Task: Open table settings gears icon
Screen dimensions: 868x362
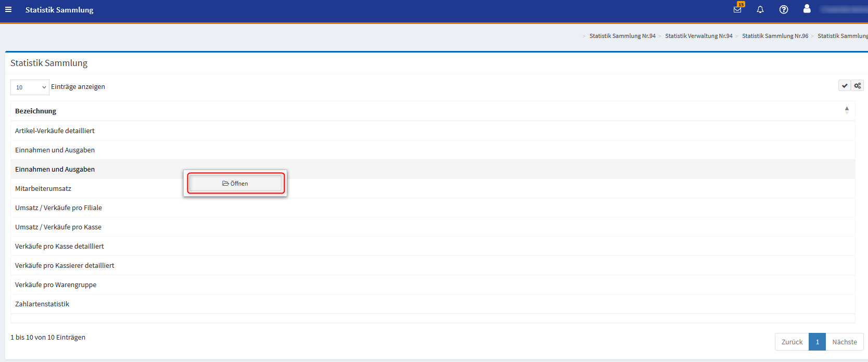Action: 858,86
